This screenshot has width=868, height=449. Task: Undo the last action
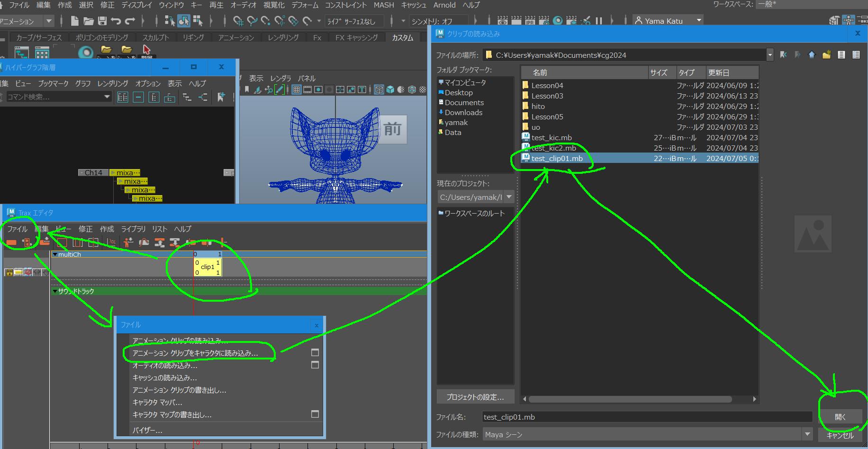tap(116, 21)
